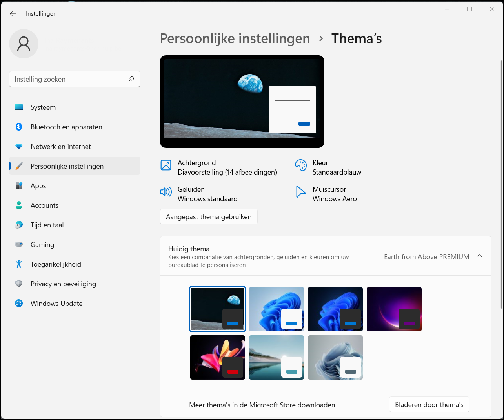Click the Netwerk wifi icon
504x420 pixels.
pos(19,146)
